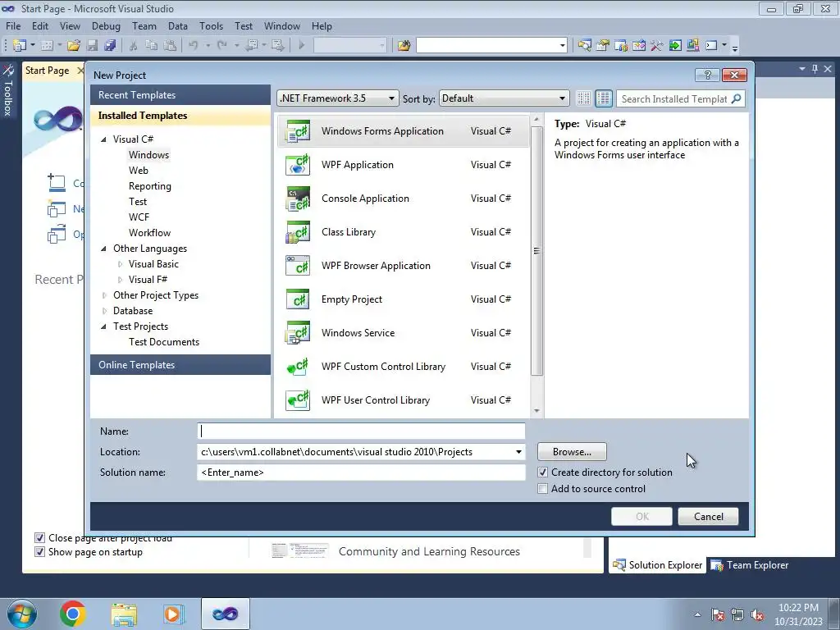
Task: Click the volume icon in the system tray
Action: (x=757, y=615)
